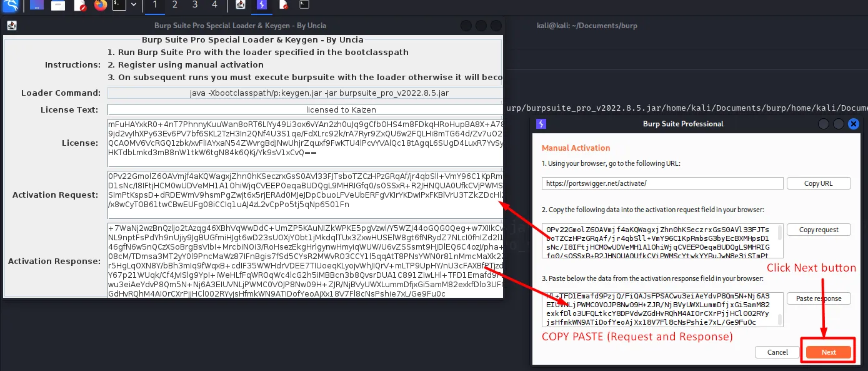Click the terminal window title 'kali@kali: ~/Documents/burp'
Image resolution: width=868 pixels, height=371 pixels.
587,26
